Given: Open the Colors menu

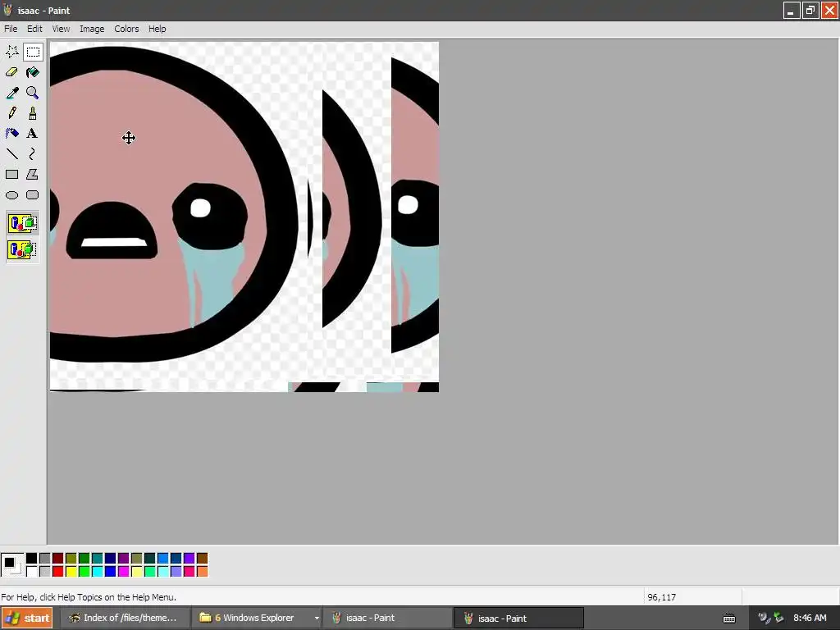Looking at the screenshot, I should tap(126, 29).
